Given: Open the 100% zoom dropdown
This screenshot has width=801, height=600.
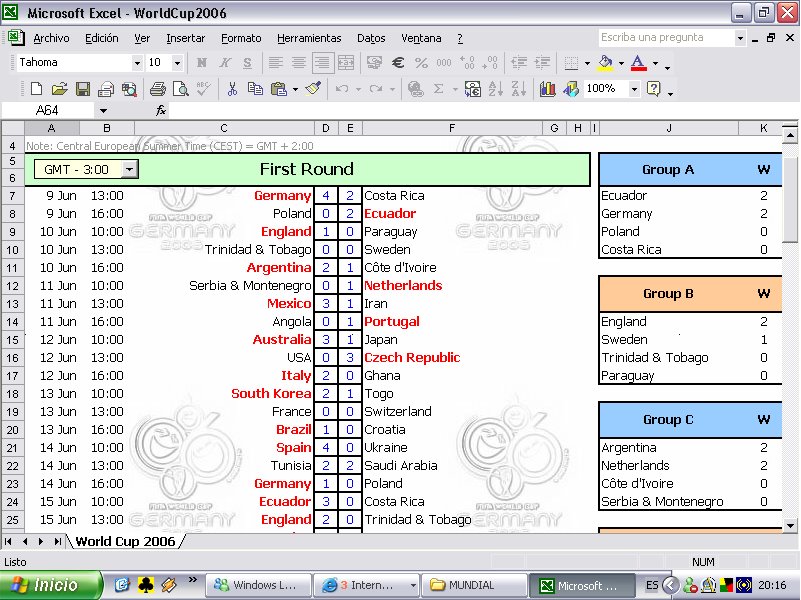Looking at the screenshot, I should point(634,89).
